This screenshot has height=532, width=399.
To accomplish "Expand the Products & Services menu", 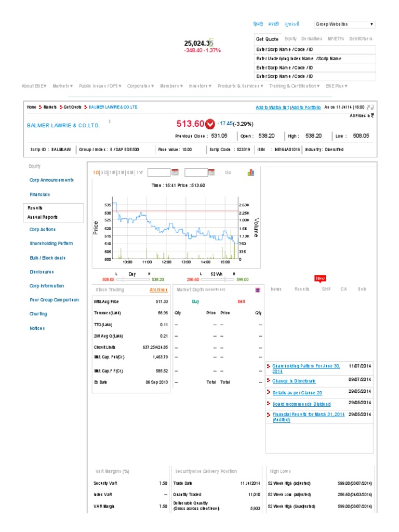I will [240, 86].
